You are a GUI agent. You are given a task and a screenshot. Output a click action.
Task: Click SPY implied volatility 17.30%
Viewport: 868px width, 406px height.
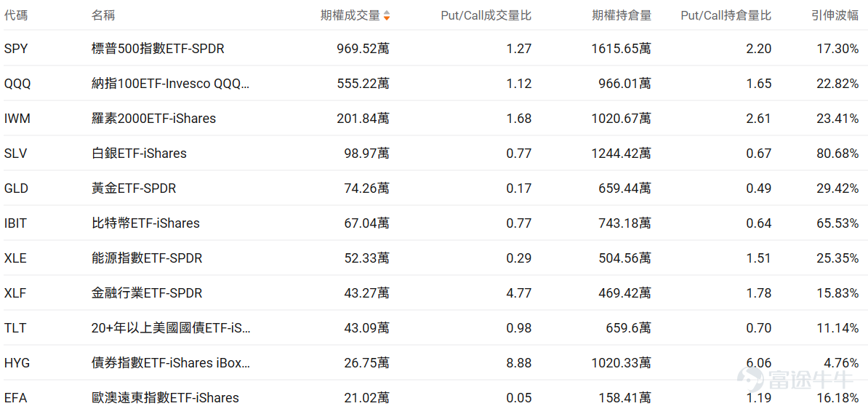(837, 49)
